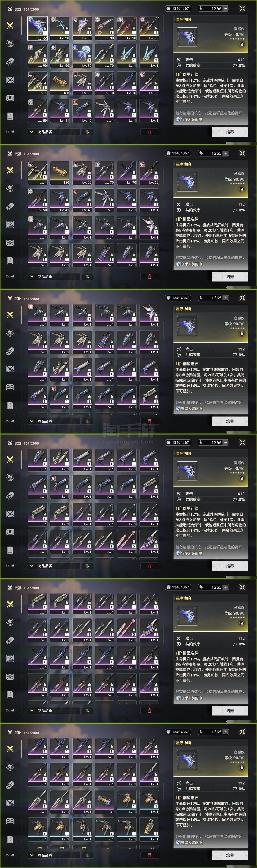Click the topmost 培养 button
The image size is (257, 868).
[230, 132]
